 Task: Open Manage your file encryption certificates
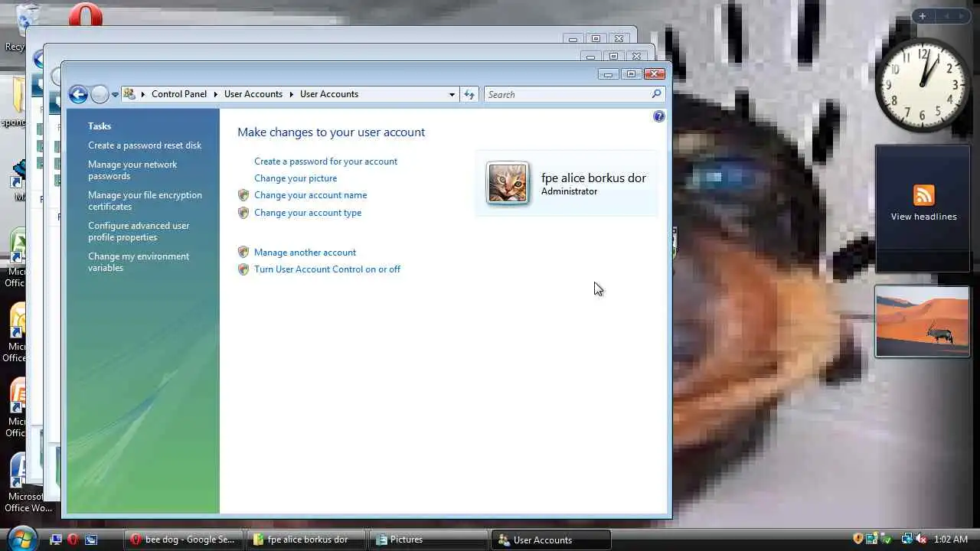[x=145, y=201]
